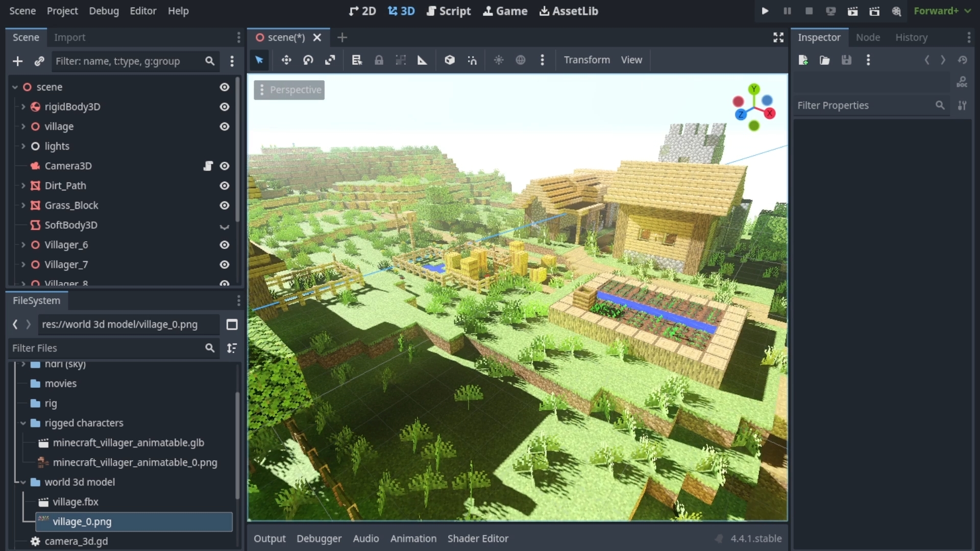Hide the village node
980x551 pixels.
tap(225, 127)
